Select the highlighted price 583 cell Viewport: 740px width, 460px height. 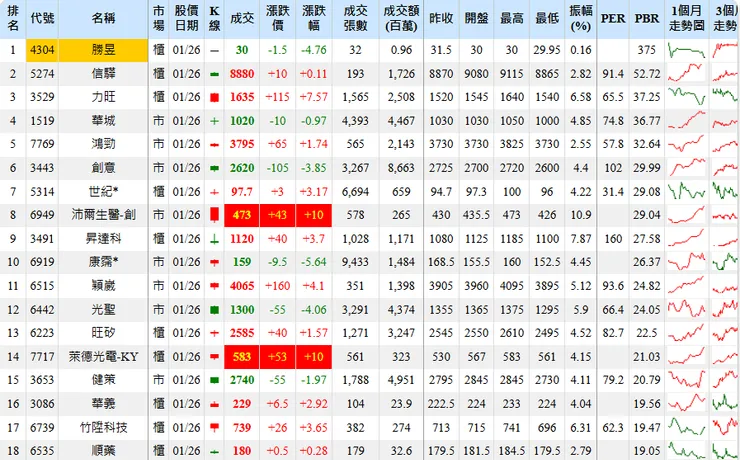click(242, 357)
